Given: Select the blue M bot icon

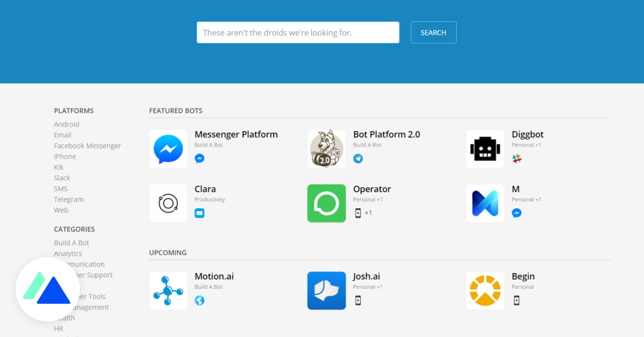Looking at the screenshot, I should [x=485, y=203].
